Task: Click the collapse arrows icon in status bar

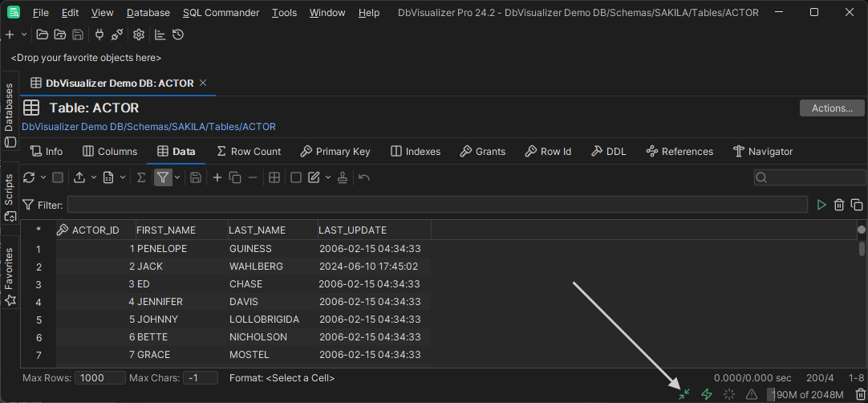Action: [x=683, y=394]
